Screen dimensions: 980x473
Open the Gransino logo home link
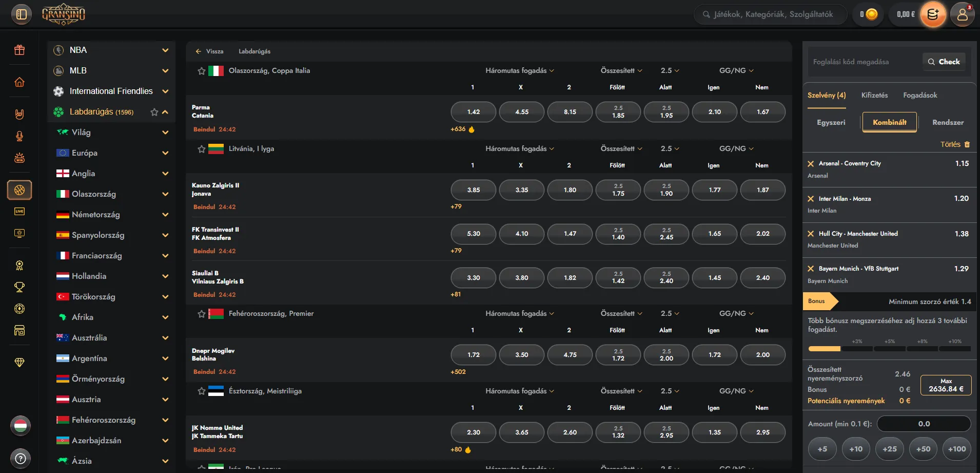point(64,14)
